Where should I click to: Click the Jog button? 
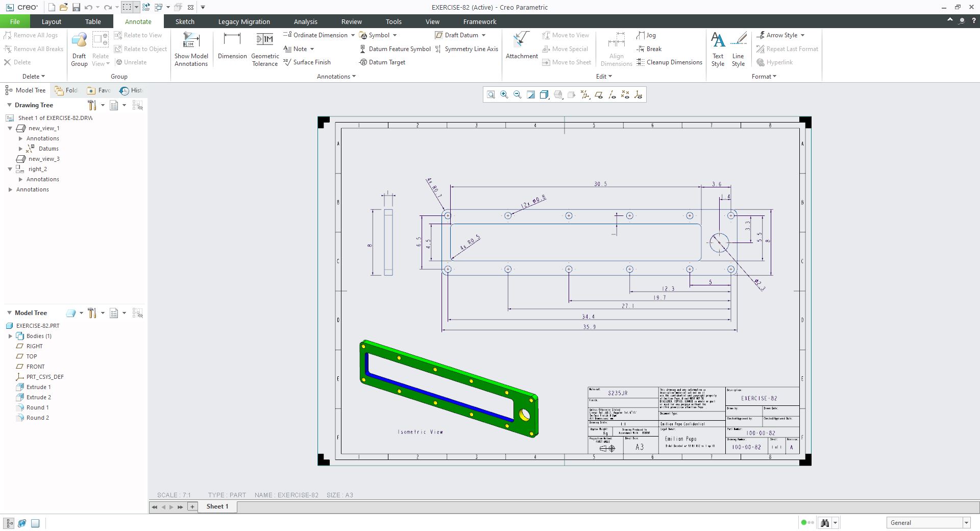[646, 35]
